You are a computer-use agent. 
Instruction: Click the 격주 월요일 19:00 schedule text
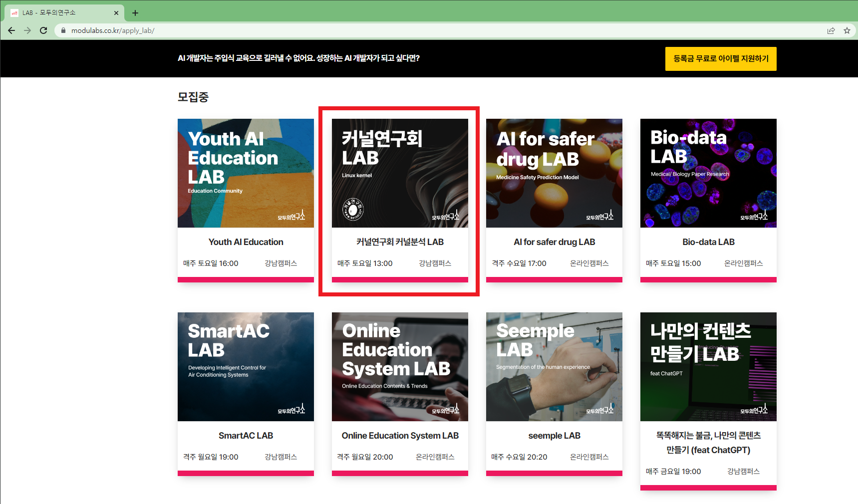tap(211, 457)
